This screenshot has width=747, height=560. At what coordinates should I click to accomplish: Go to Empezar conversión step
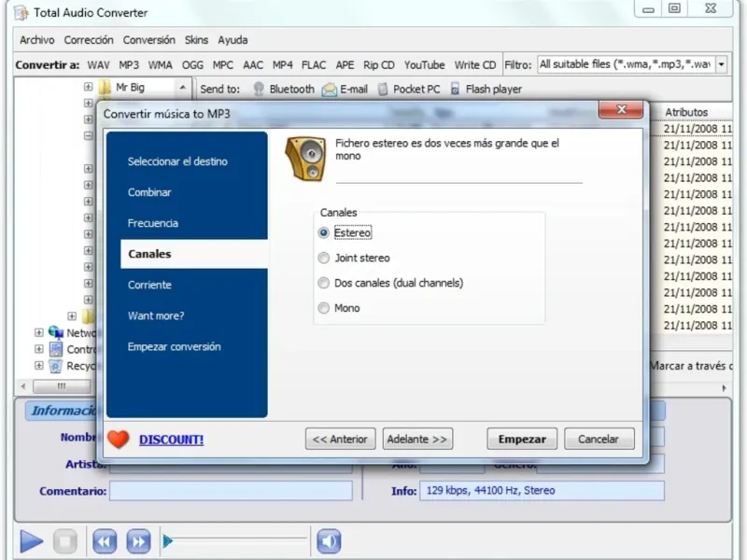coord(174,346)
